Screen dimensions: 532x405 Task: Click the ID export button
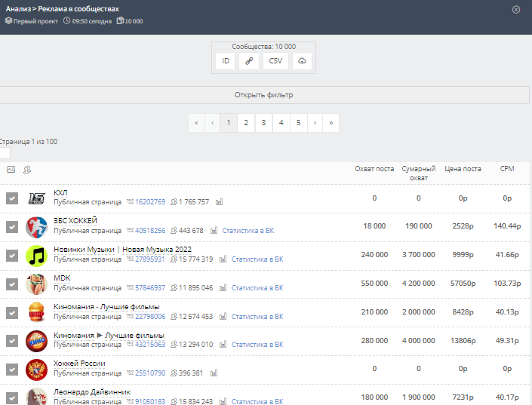pos(226,61)
